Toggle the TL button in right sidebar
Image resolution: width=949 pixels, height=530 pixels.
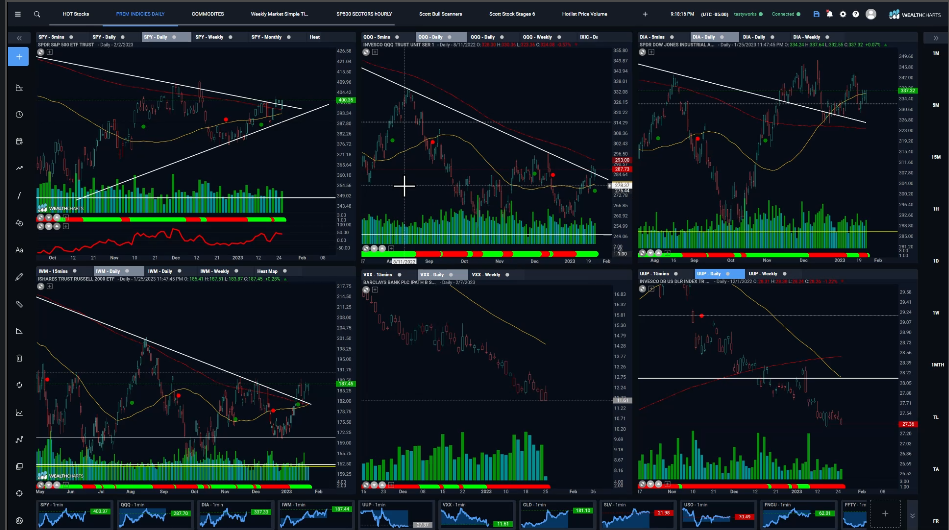point(936,417)
